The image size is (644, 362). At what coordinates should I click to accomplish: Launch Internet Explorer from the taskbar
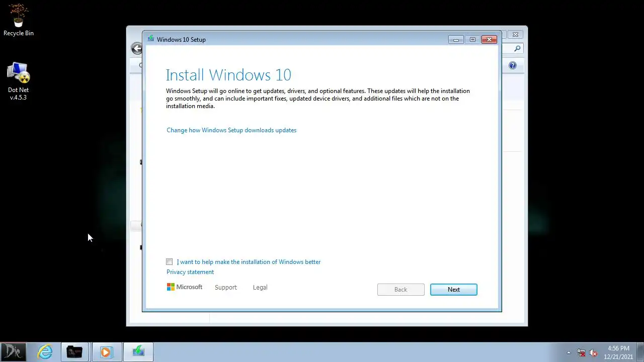tap(45, 352)
